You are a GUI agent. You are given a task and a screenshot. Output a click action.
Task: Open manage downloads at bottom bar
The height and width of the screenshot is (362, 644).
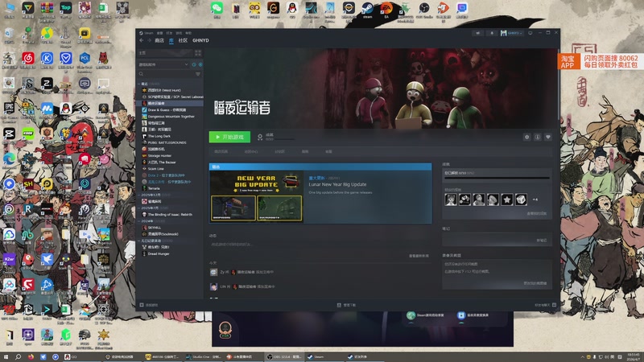tap(346, 305)
